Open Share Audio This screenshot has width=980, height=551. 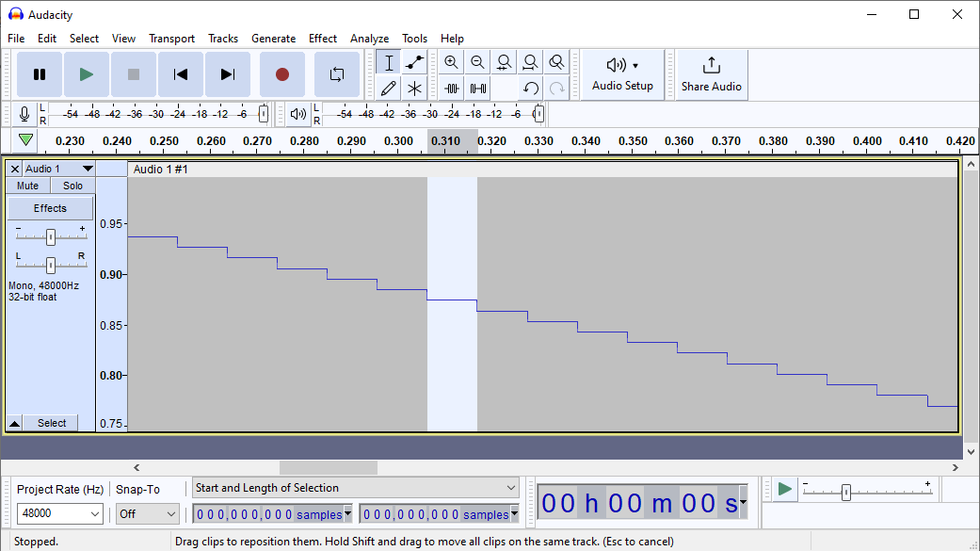coord(712,74)
